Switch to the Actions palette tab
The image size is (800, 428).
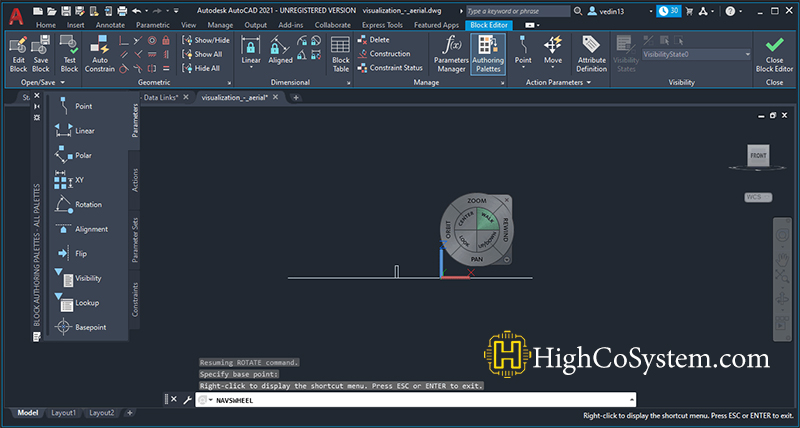click(x=135, y=180)
